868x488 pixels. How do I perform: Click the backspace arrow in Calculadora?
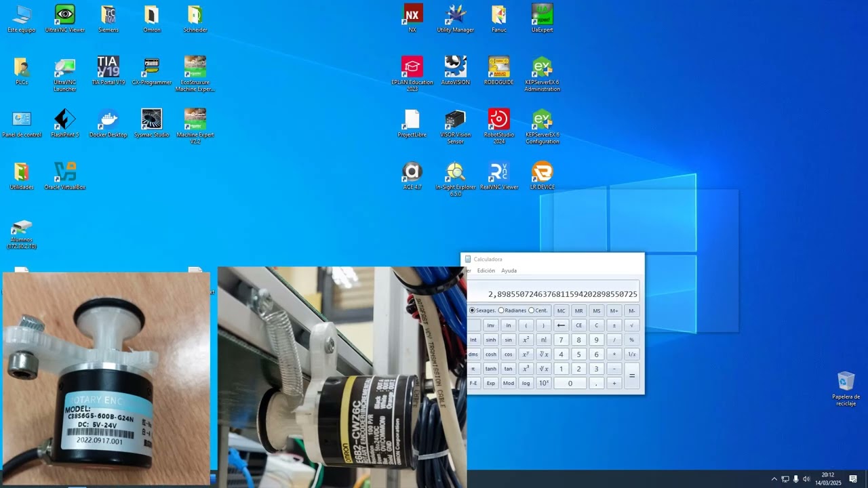click(x=561, y=325)
